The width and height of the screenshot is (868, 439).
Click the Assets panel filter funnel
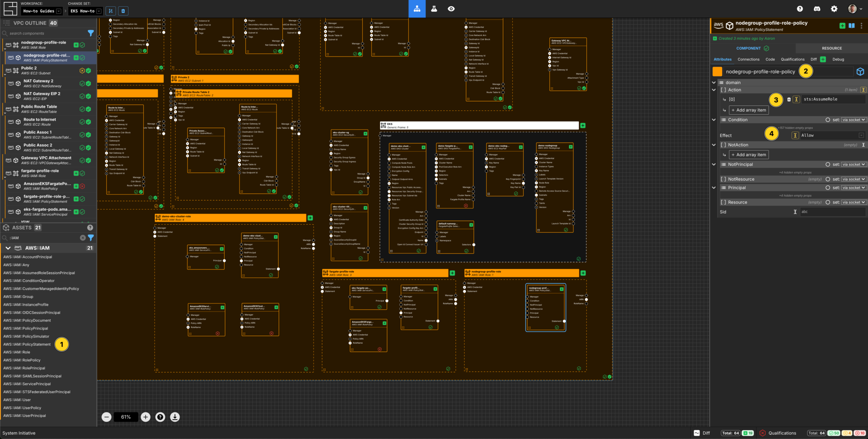pos(91,237)
